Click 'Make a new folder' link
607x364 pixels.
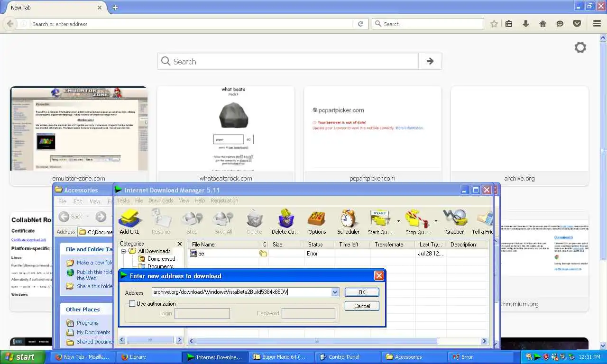click(x=94, y=263)
